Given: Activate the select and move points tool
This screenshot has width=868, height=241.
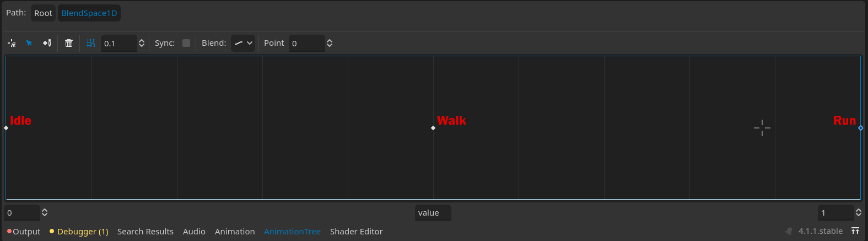Looking at the screenshot, I should click(x=29, y=43).
